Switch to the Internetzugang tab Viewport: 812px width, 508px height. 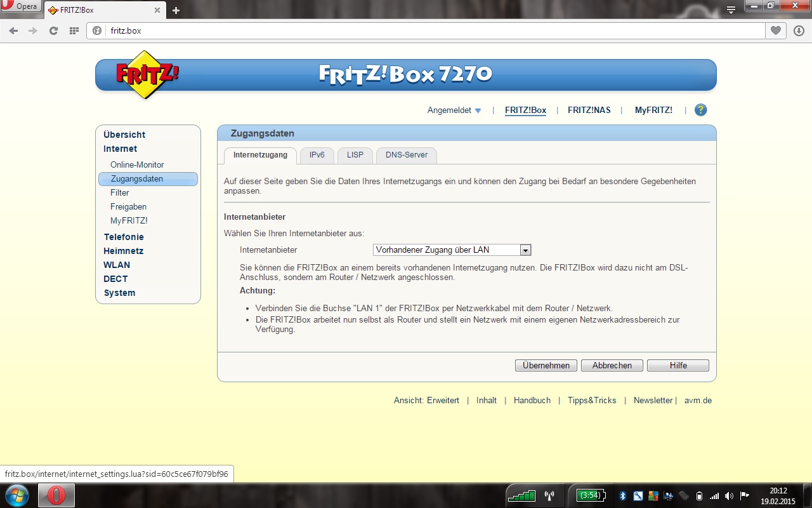click(x=260, y=155)
